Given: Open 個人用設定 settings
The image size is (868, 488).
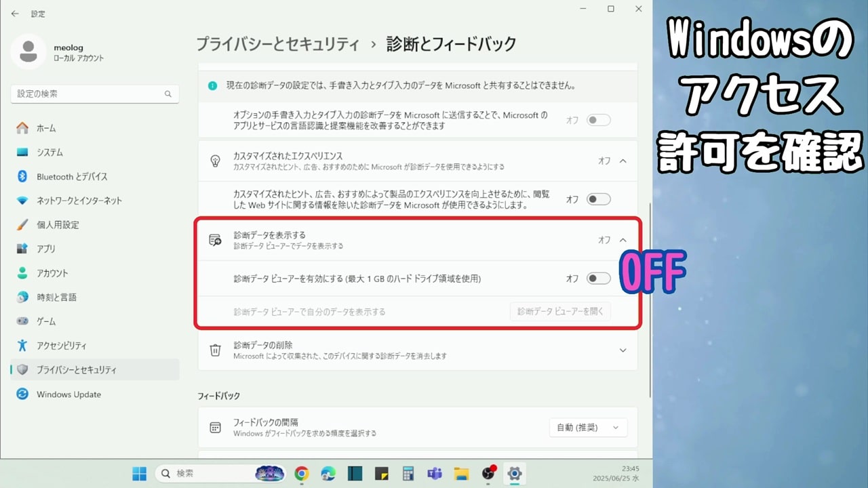Looking at the screenshot, I should [95, 224].
